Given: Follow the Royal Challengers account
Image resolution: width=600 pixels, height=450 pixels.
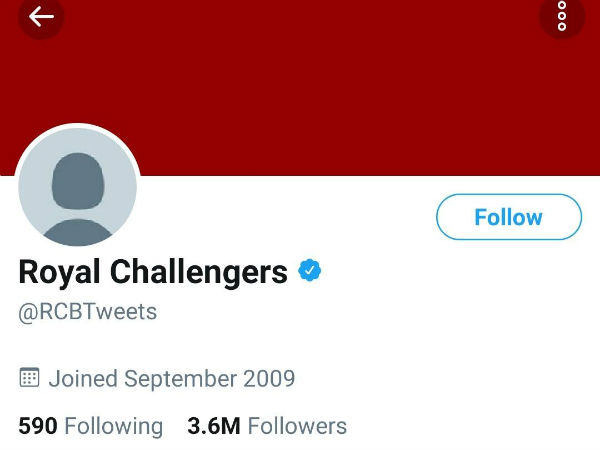Looking at the screenshot, I should [x=508, y=217].
